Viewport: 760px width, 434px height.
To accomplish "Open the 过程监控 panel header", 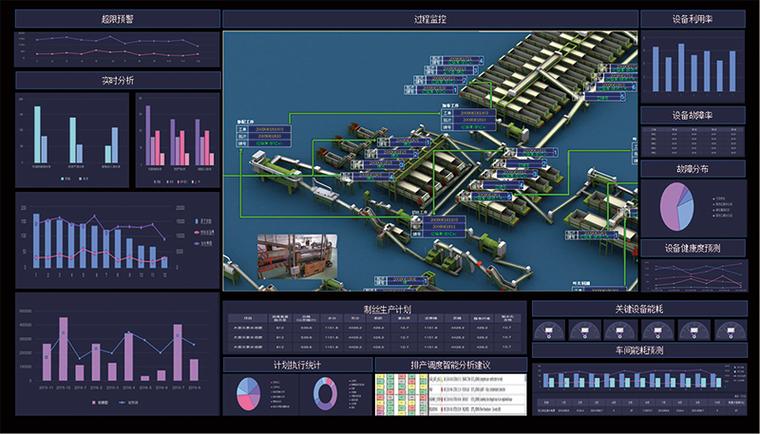I will (x=429, y=19).
